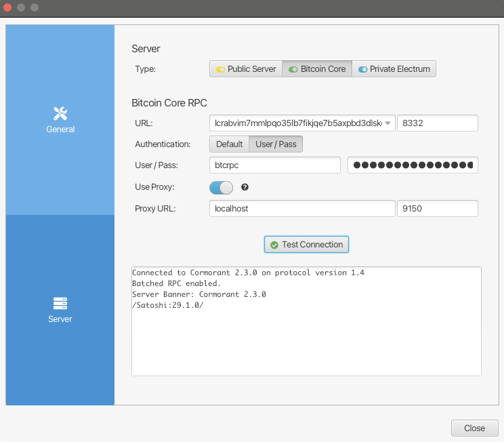Open the General settings tab

(60, 120)
